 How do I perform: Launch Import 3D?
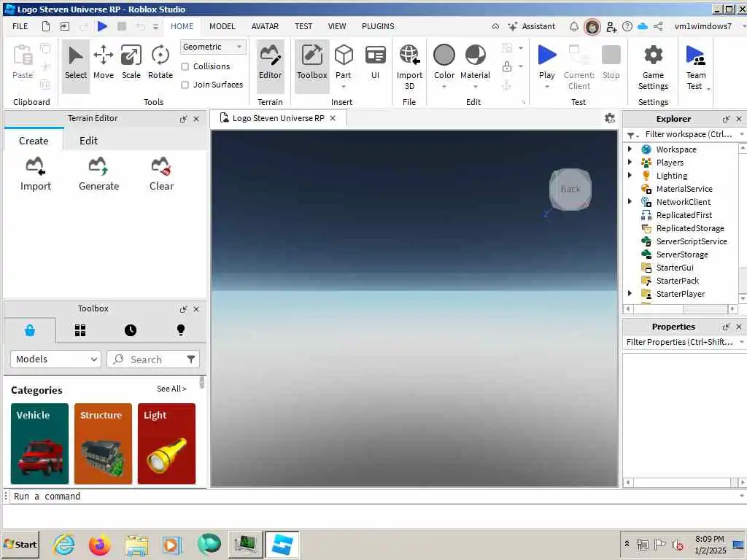[x=409, y=66]
